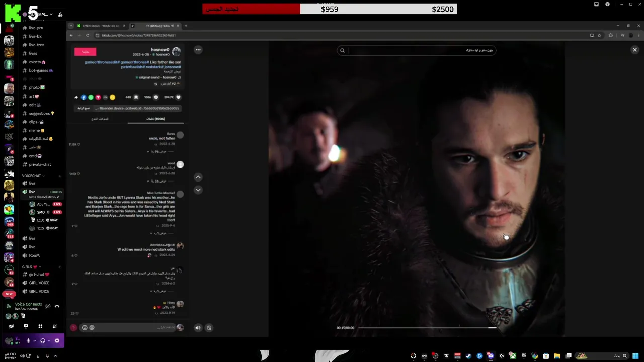The image size is (644, 362).
Task: Collapse the VOICECHAT category
Action: pos(32,176)
